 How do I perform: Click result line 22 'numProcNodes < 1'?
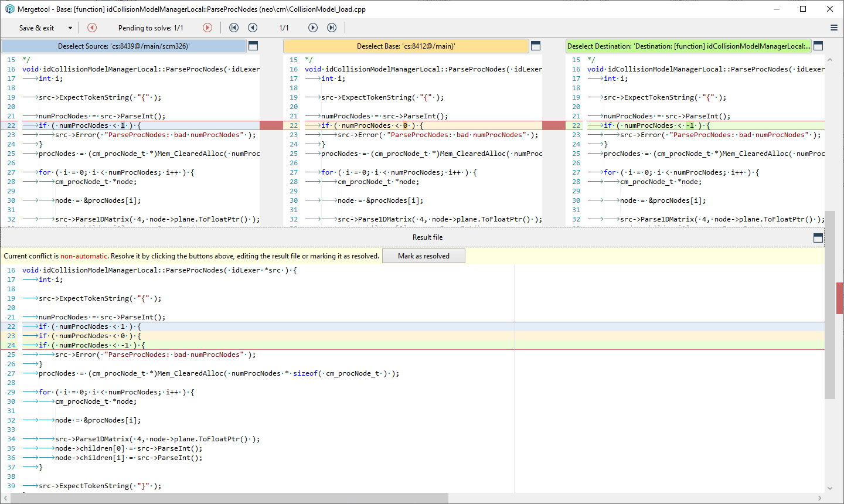pos(90,326)
